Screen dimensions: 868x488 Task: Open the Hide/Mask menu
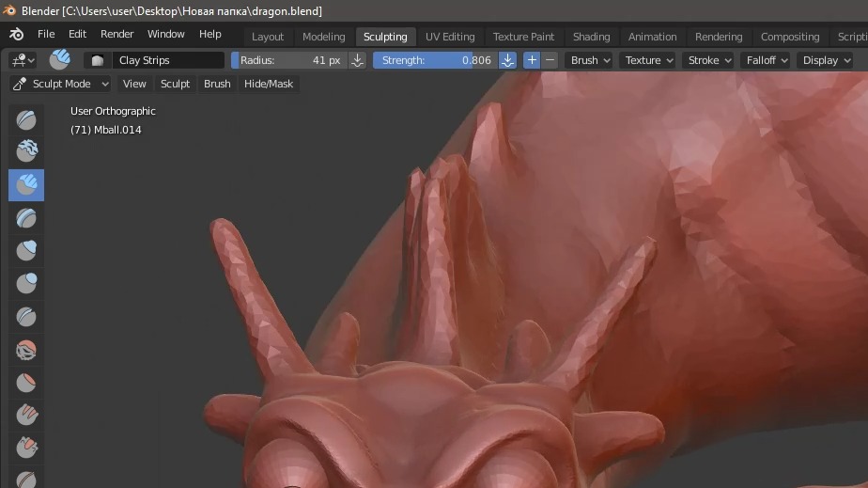[269, 84]
